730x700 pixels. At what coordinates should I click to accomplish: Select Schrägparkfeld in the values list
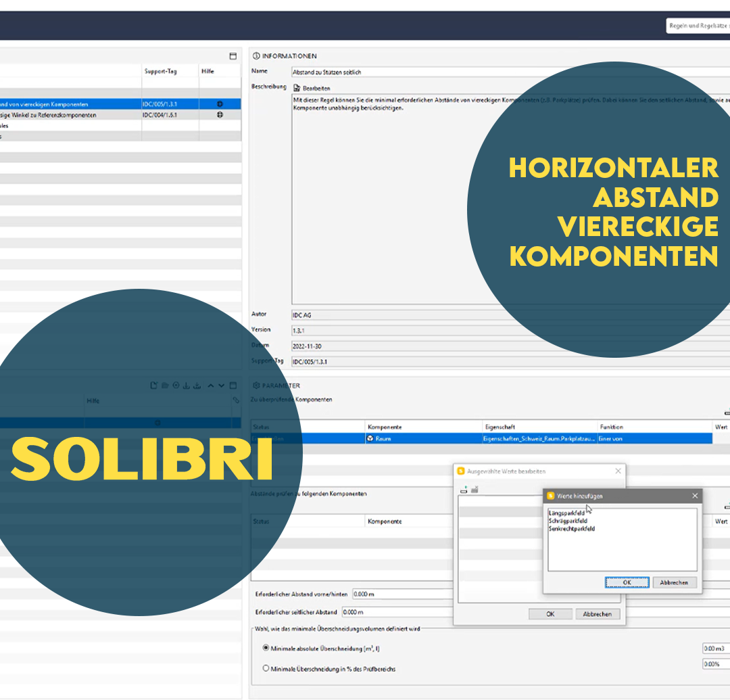[568, 521]
